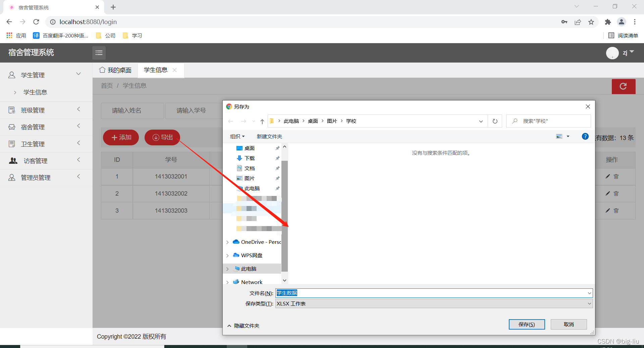Expand the WPS网盘 tree node

pos(227,256)
